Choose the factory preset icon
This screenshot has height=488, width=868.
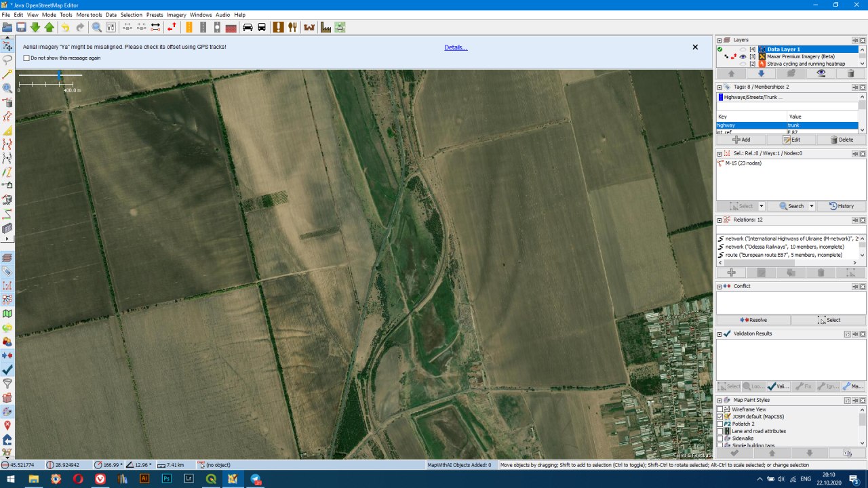click(x=326, y=27)
